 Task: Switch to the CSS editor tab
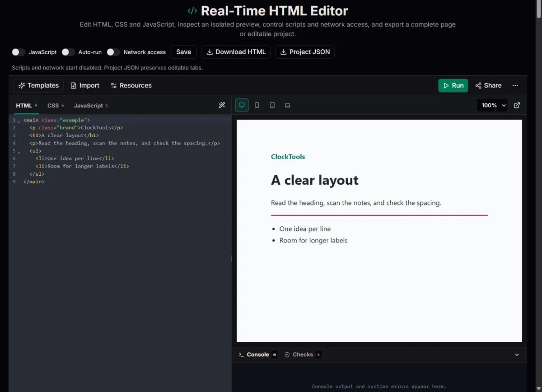coord(56,106)
